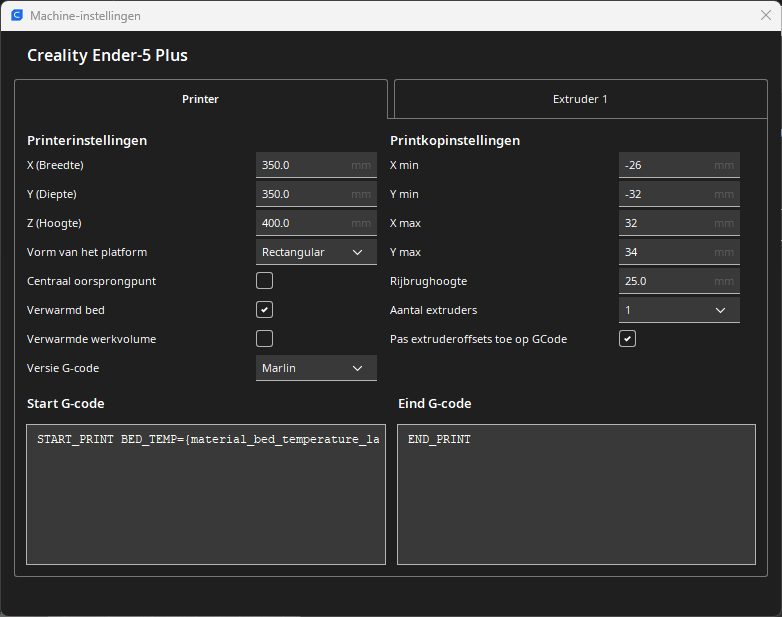Click the Aantal extruders label
This screenshot has width=782, height=617.
point(433,310)
